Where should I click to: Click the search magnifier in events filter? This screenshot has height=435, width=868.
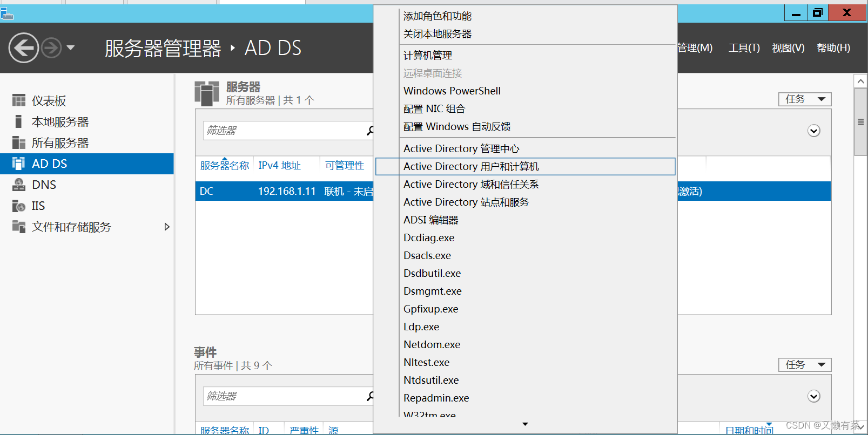click(370, 396)
